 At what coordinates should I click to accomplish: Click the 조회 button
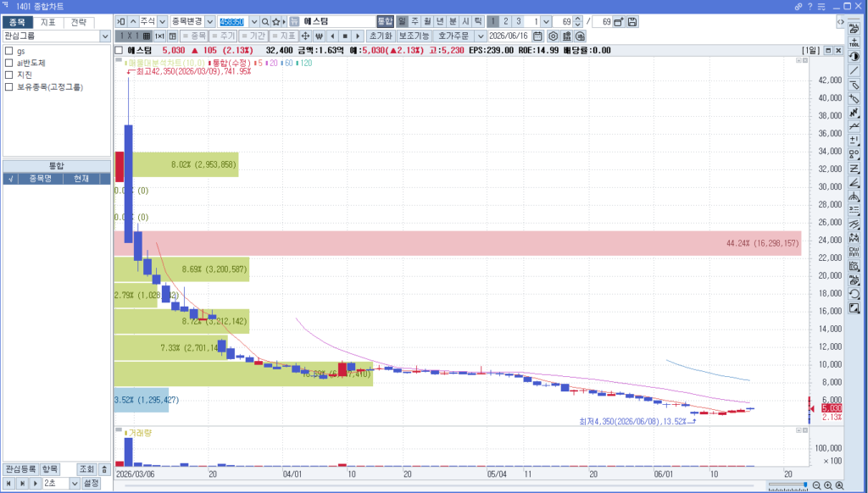[86, 469]
